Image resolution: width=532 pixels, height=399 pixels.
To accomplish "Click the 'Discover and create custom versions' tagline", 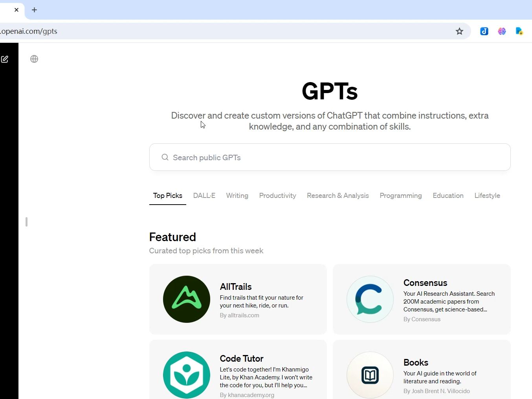I will (330, 121).
